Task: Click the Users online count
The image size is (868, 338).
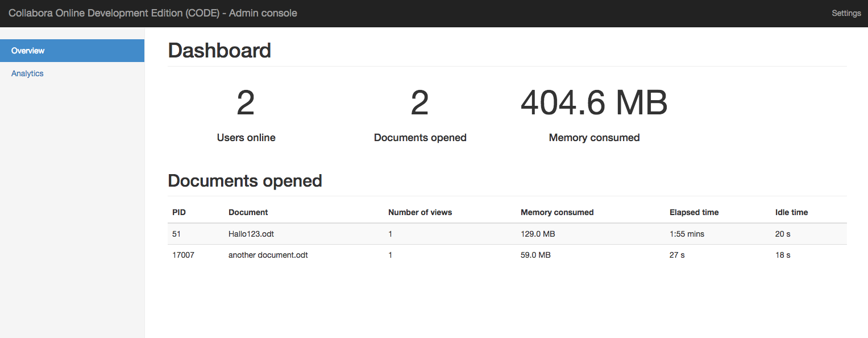Action: coord(246,104)
